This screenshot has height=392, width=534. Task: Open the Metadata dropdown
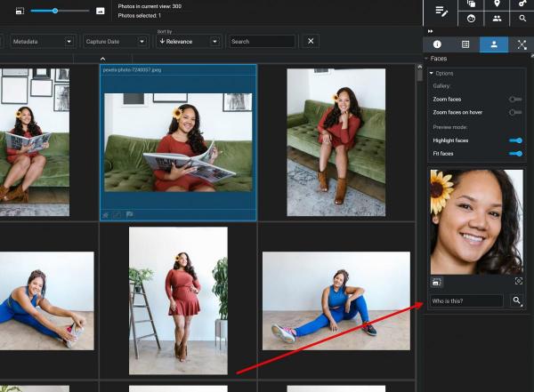click(42, 42)
